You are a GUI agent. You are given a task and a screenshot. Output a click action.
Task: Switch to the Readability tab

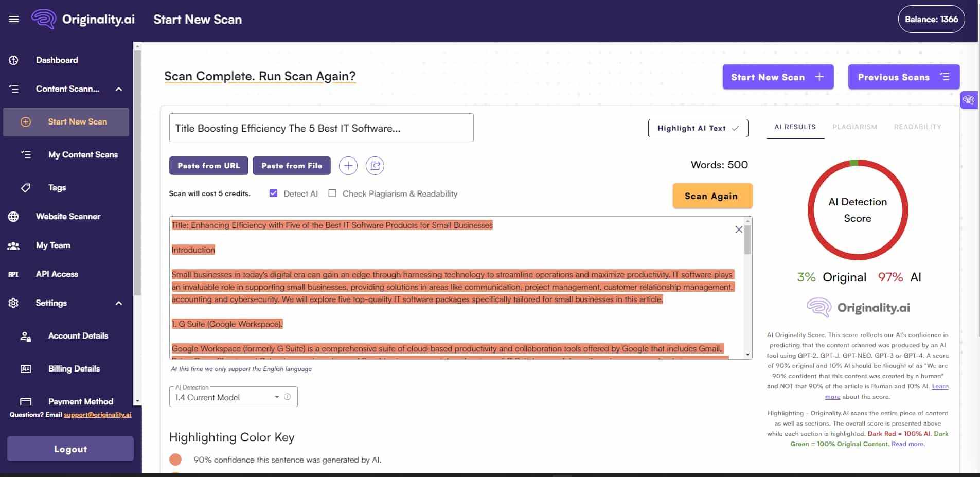(x=918, y=127)
